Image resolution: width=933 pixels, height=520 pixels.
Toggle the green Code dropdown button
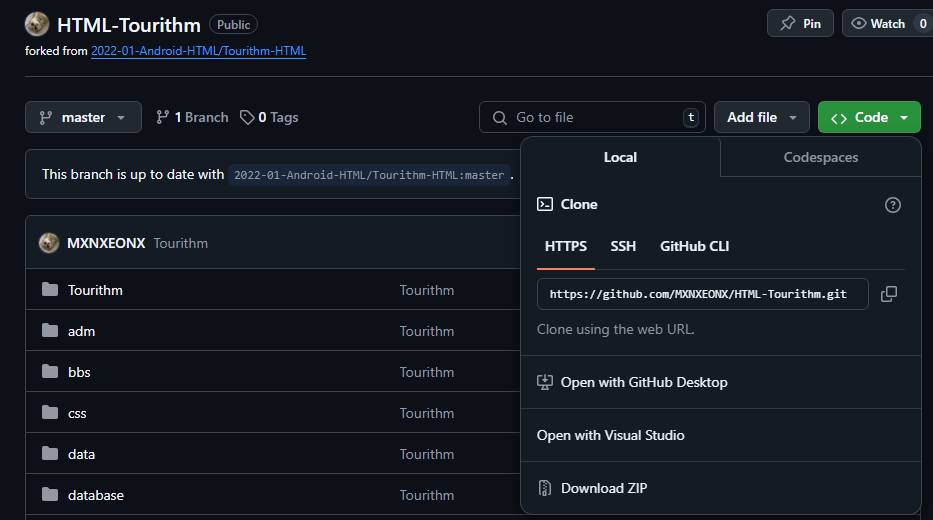point(869,117)
